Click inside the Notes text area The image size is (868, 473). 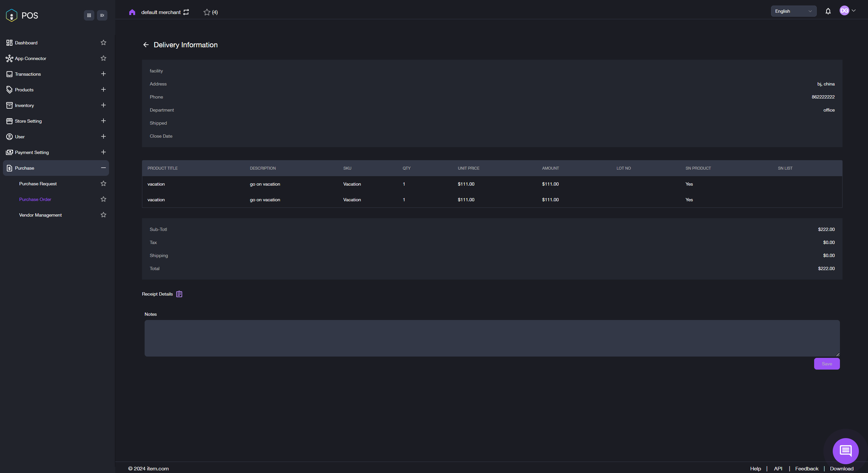(x=492, y=338)
